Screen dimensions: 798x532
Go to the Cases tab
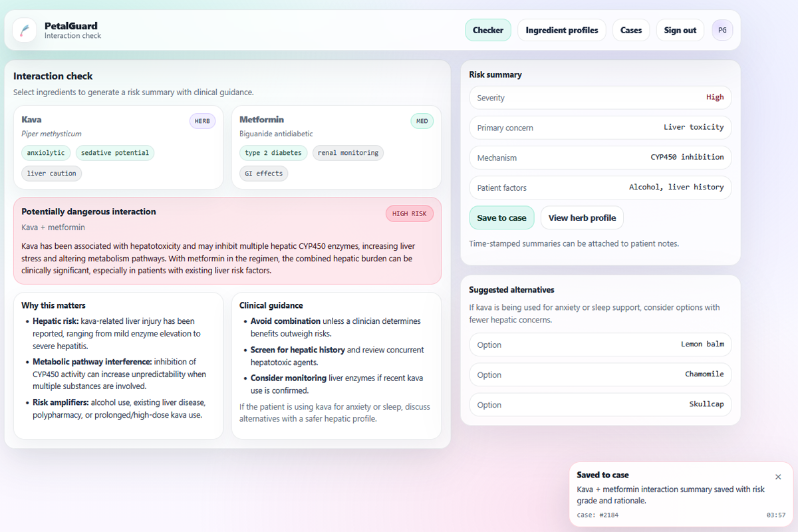pos(630,30)
